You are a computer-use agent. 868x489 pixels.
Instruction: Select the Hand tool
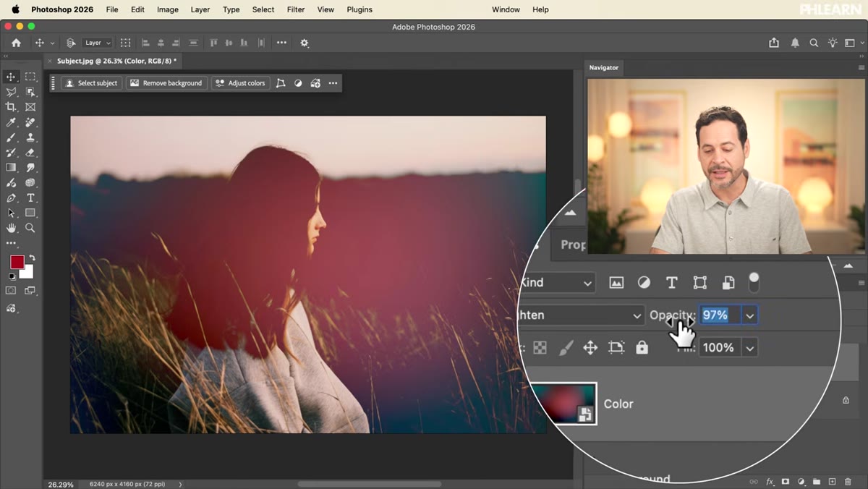[11, 228]
